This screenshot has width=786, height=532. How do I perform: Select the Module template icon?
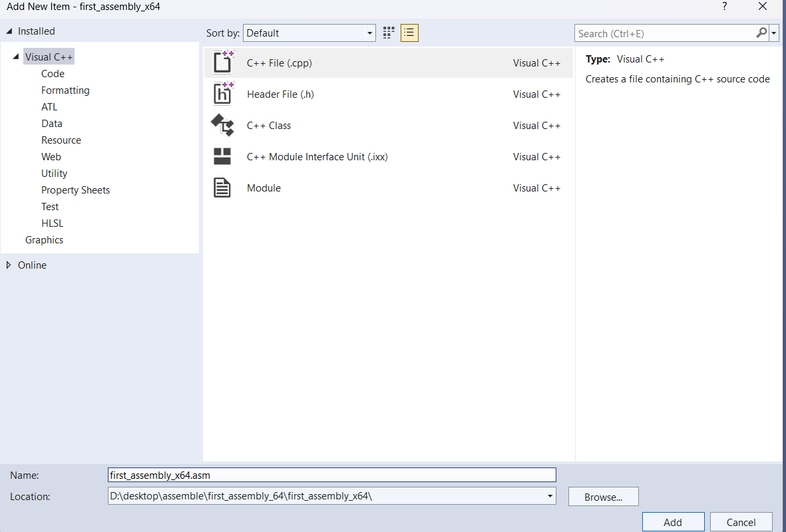(222, 188)
